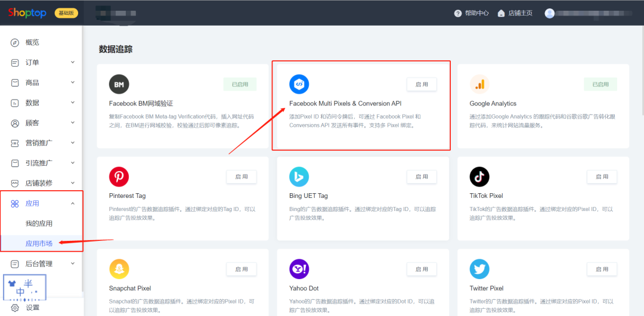Click 已启用 on Google Analytics card

click(x=600, y=84)
